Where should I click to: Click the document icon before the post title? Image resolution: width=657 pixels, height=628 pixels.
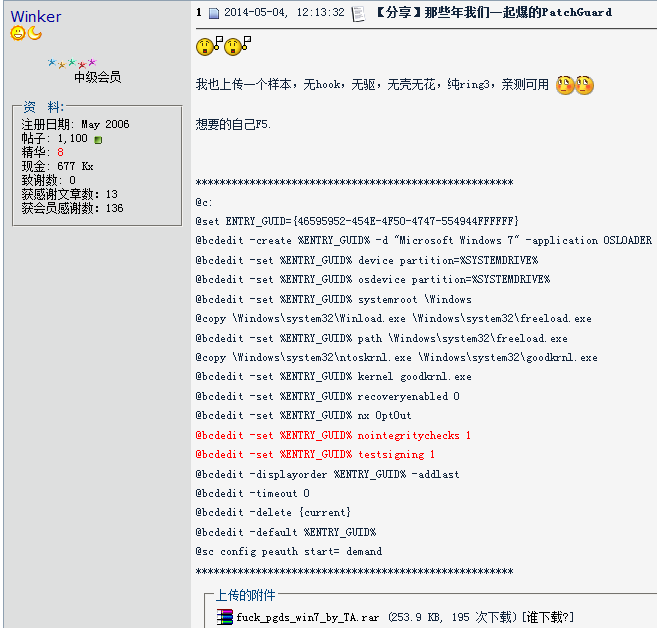(358, 13)
